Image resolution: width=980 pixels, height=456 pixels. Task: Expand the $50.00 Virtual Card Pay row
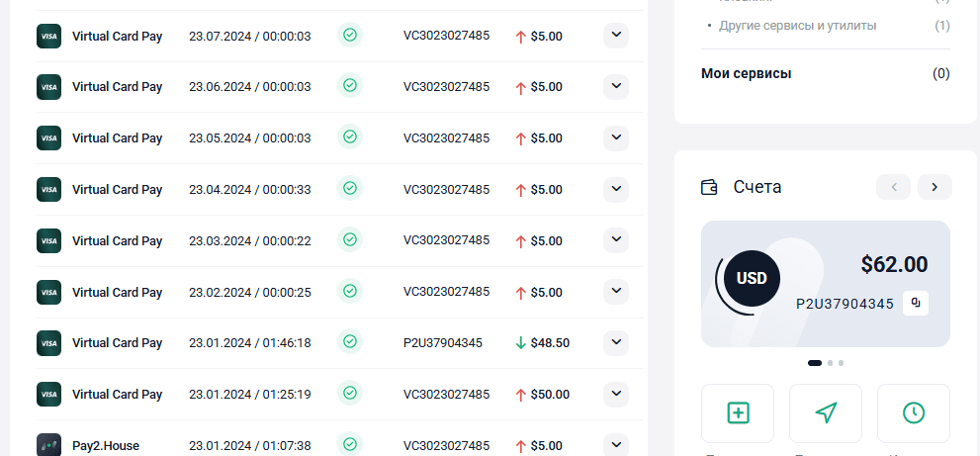point(616,394)
